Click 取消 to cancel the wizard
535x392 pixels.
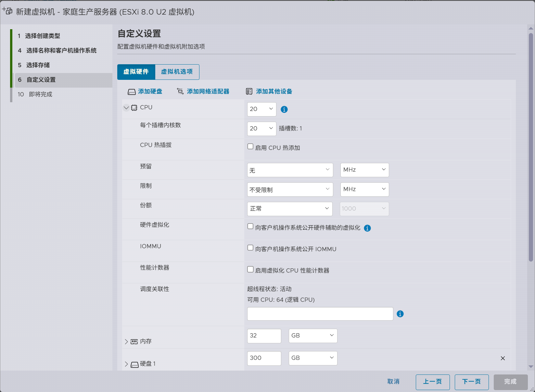click(393, 382)
